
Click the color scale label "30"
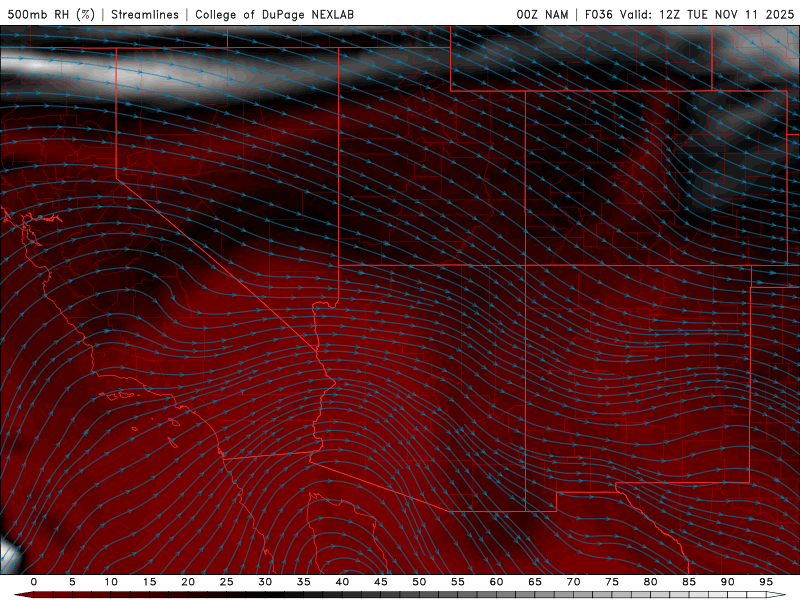point(265,582)
